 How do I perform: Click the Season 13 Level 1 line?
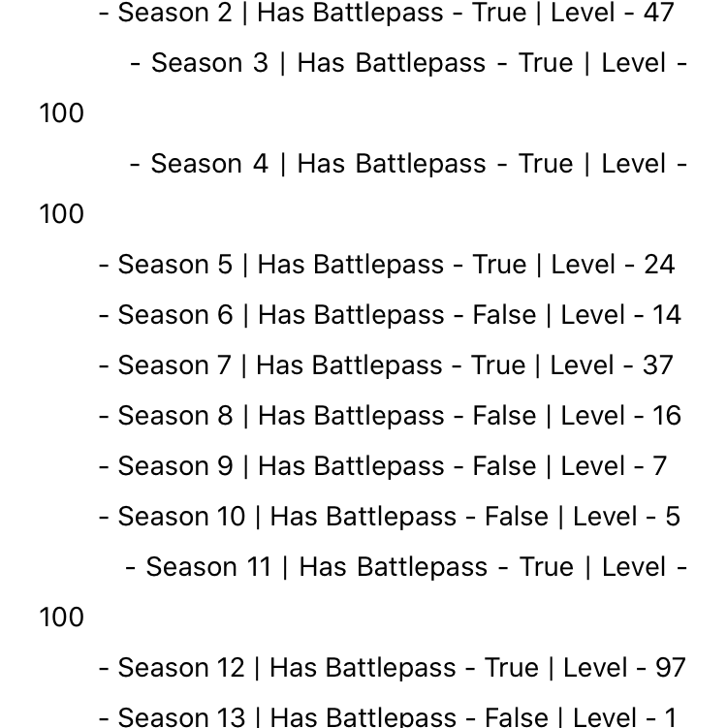pos(388,717)
